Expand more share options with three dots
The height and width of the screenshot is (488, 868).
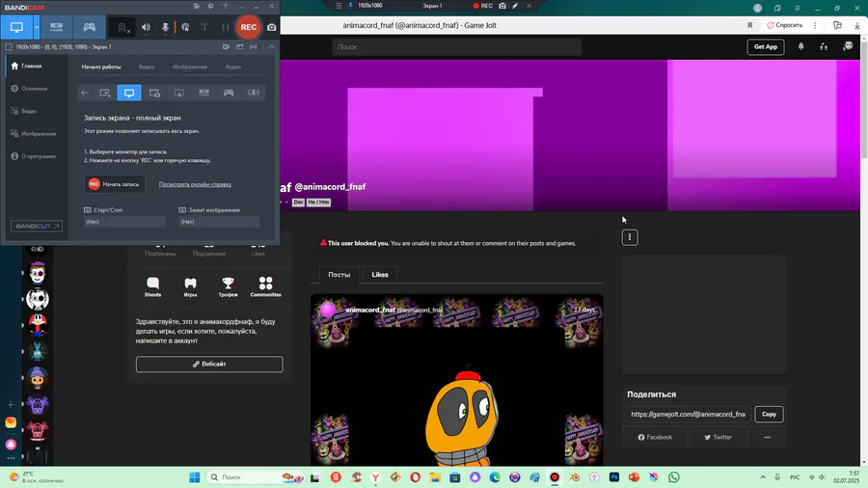768,437
